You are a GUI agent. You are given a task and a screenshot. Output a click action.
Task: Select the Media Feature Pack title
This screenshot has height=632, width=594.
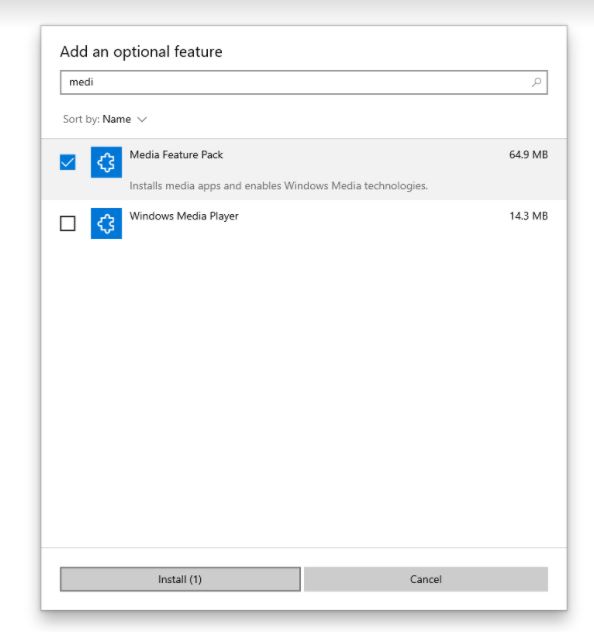(176, 155)
